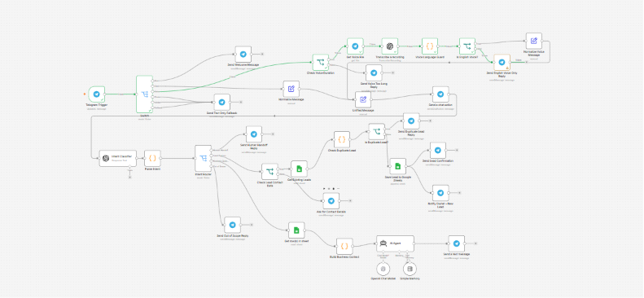
Task: Open the Check Duplicate Lead code node
Action: point(342,139)
